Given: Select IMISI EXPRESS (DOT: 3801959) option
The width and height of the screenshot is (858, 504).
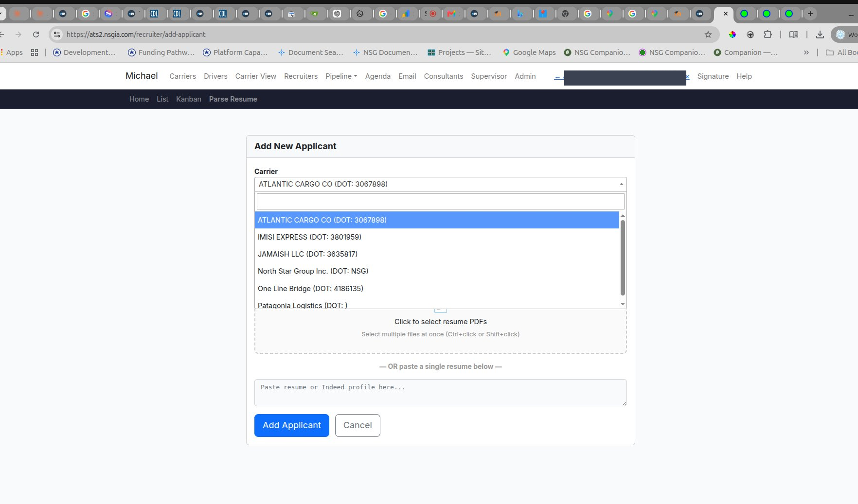Looking at the screenshot, I should tap(437, 237).
